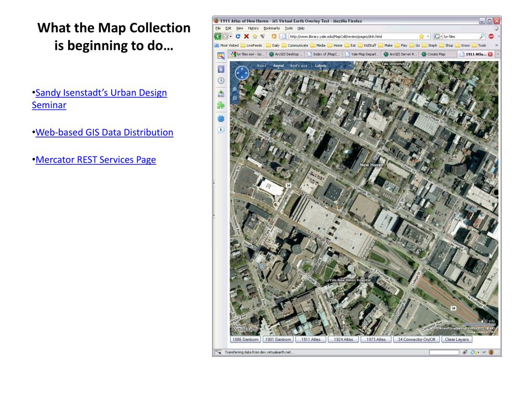Open Mercator REST Services Page link

96,160
